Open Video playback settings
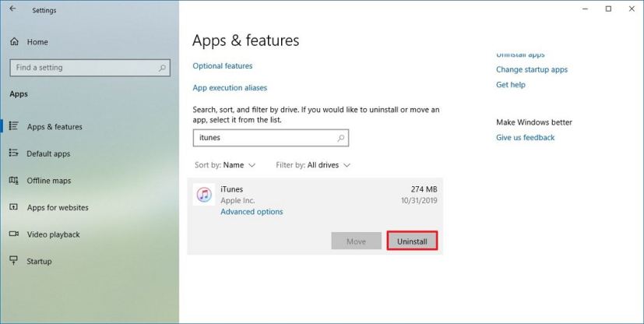 tap(54, 234)
